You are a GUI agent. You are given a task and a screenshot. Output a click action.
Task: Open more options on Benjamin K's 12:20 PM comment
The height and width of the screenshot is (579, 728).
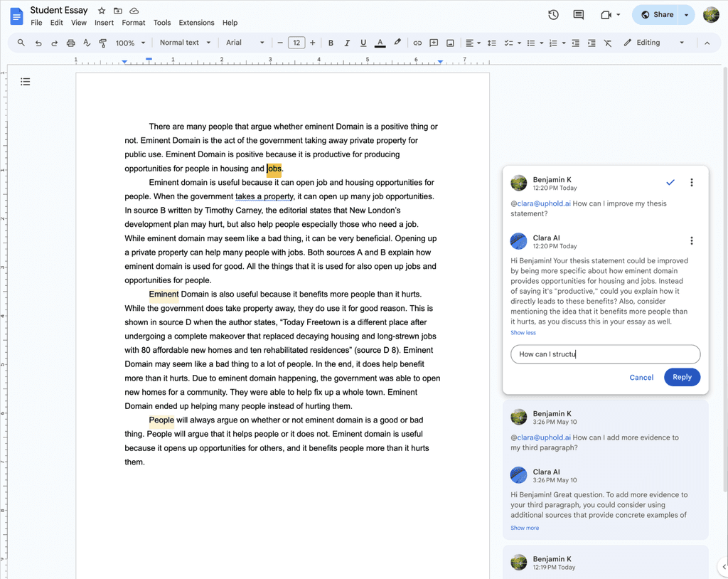pyautogui.click(x=691, y=182)
